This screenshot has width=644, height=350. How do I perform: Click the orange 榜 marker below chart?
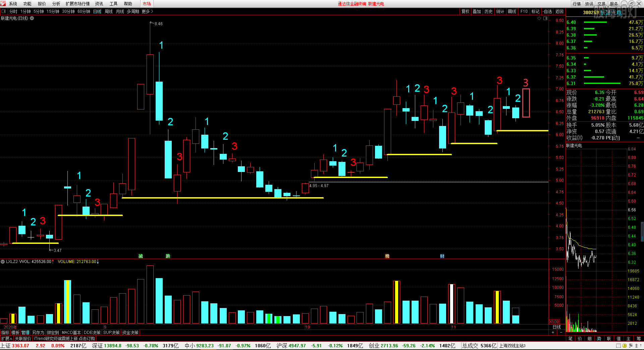pos(387,256)
